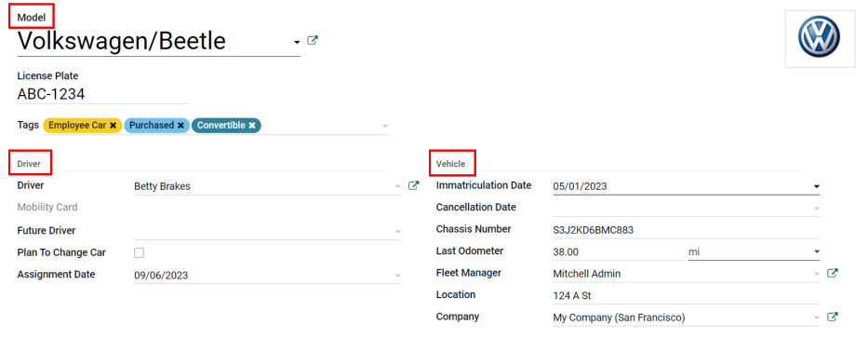Open external link next to Volkswagen/Beetle model
The height and width of the screenshot is (339, 868).
tap(313, 40)
